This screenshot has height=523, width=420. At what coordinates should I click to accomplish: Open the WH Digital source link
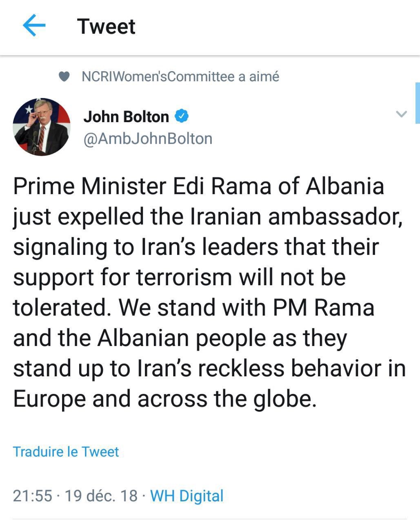click(187, 496)
